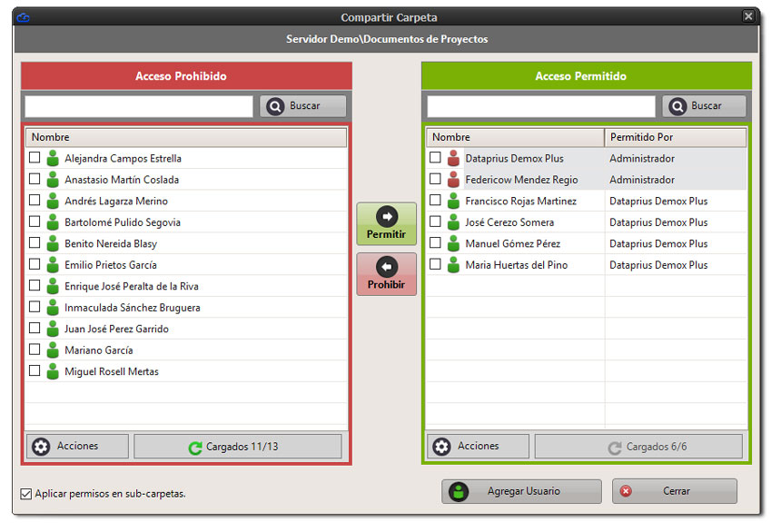Click Buscar in Acceso Permitido panel

click(705, 106)
